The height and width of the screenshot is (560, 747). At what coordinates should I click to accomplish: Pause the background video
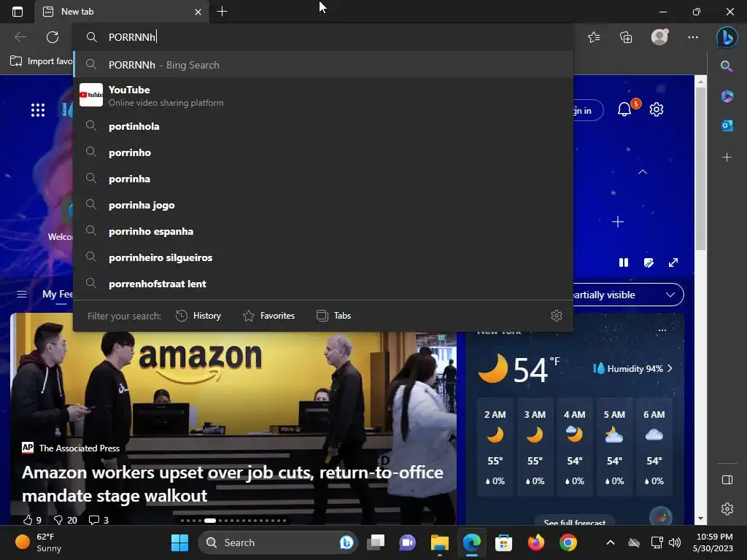623,262
